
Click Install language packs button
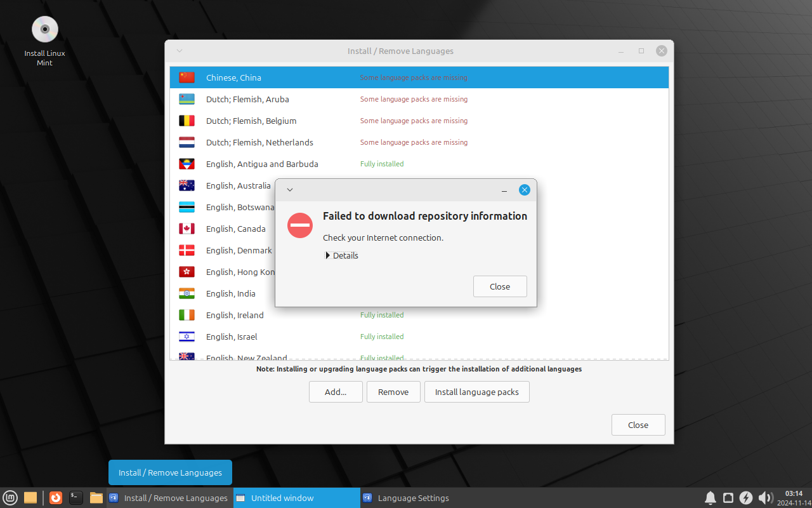coord(477,392)
